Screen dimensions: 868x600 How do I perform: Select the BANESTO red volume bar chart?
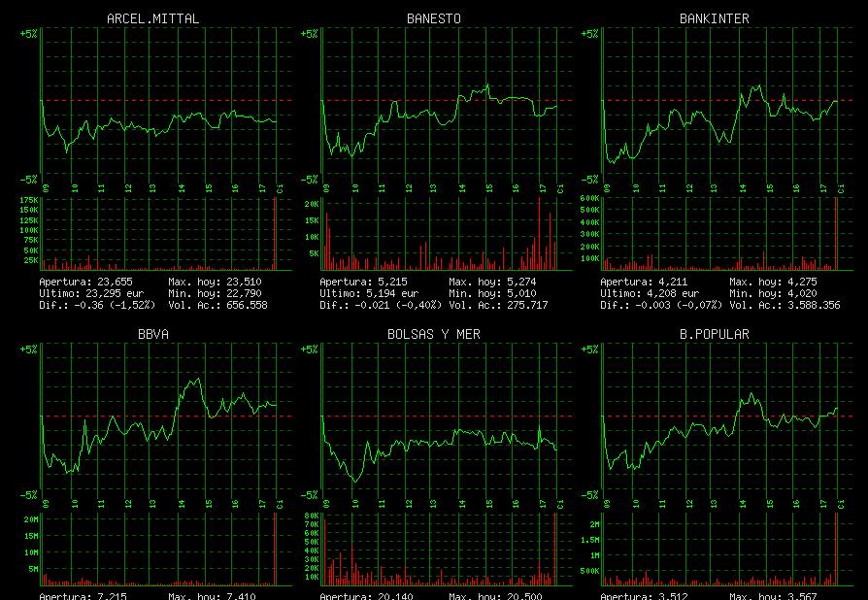447,234
